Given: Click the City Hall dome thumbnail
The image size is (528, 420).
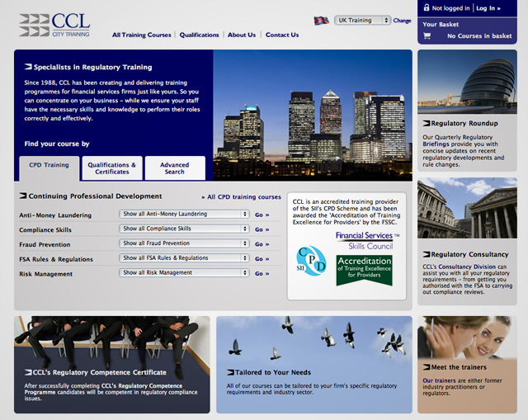Looking at the screenshot, I should tap(467, 82).
